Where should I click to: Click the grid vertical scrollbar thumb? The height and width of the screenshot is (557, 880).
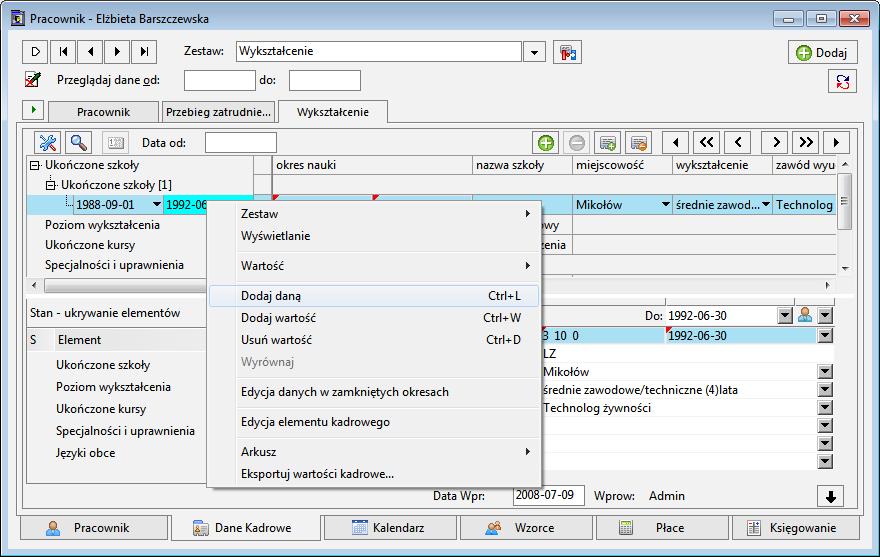tap(844, 201)
